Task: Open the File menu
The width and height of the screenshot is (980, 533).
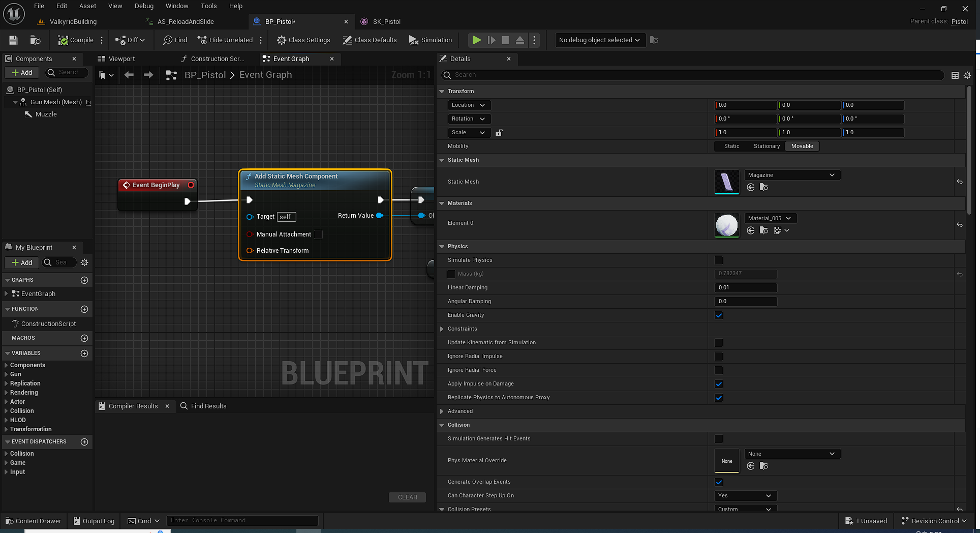Action: click(39, 6)
